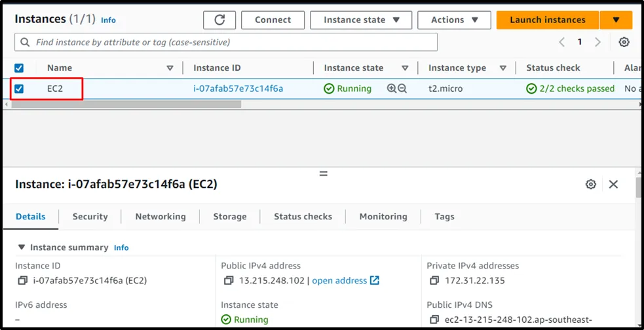Copy the Public IPv4 DNS value

(x=434, y=320)
